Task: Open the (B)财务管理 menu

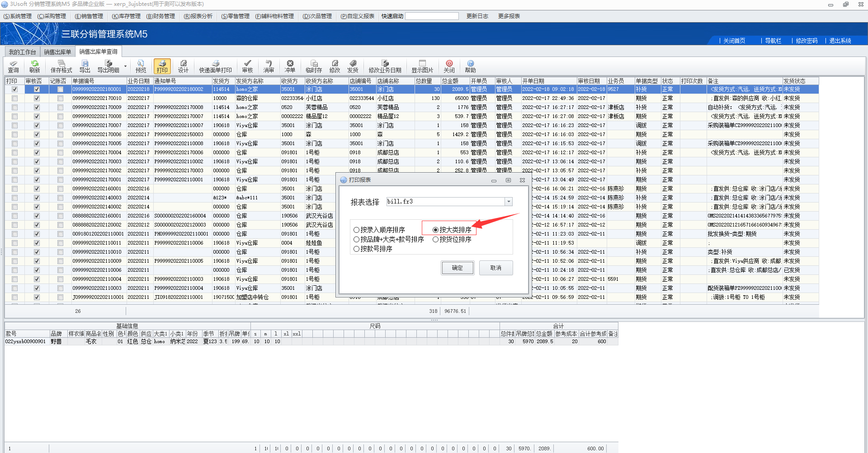Action: click(x=160, y=16)
